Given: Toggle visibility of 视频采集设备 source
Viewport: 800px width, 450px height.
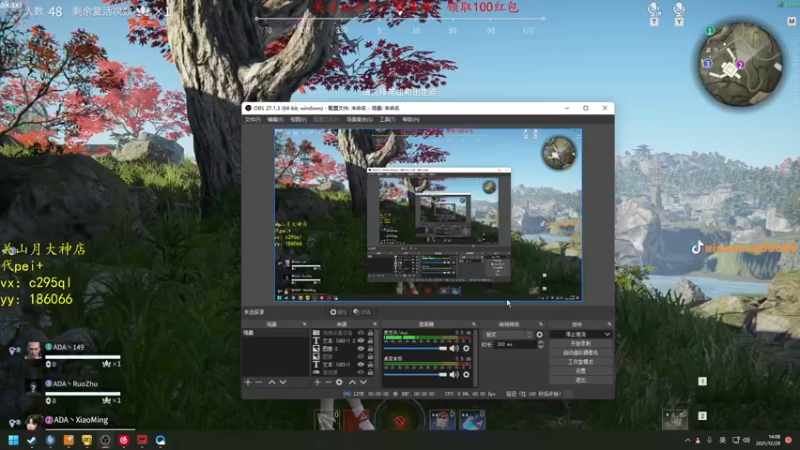Looking at the screenshot, I should (x=361, y=333).
